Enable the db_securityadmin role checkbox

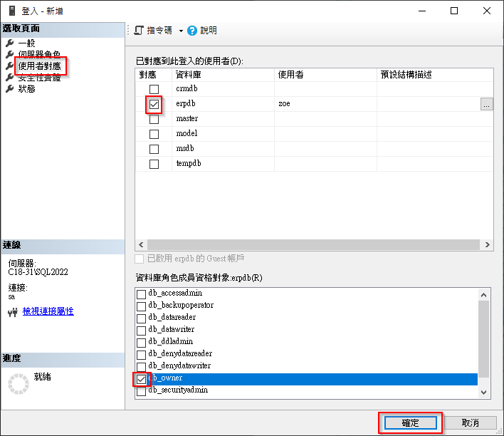coord(141,392)
